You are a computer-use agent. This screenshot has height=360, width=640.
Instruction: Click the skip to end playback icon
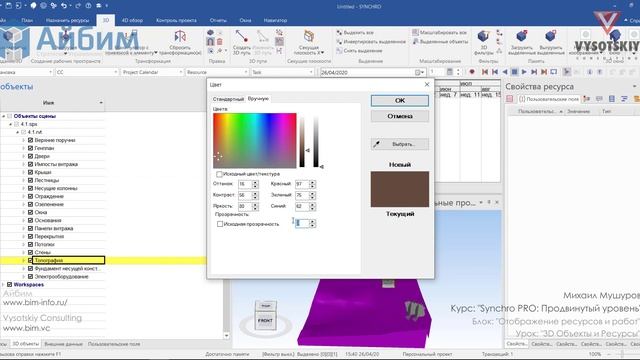[x=544, y=72]
